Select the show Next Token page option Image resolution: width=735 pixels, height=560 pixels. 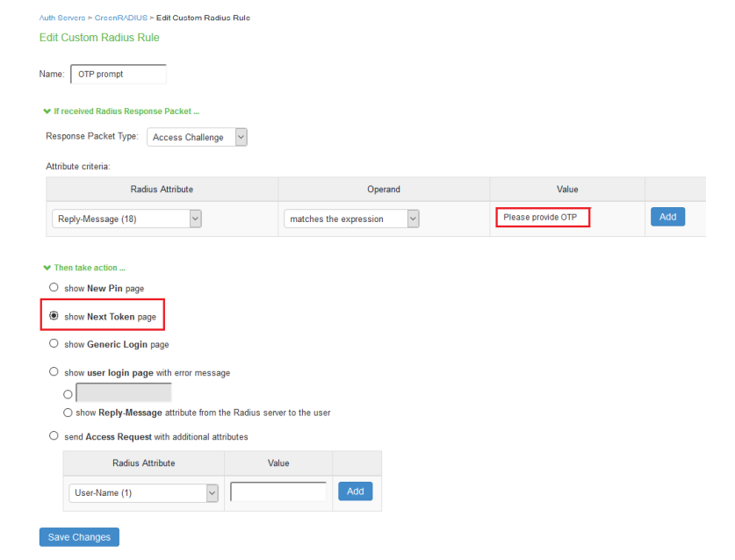click(54, 316)
